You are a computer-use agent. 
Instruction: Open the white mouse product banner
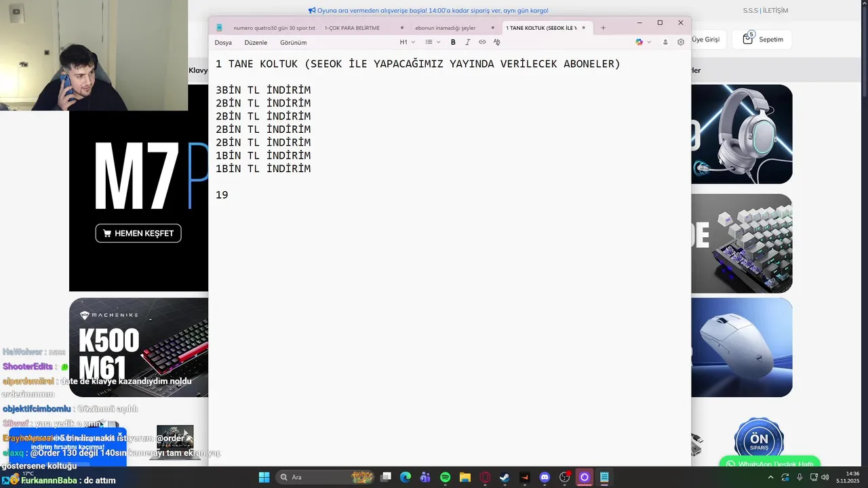click(x=741, y=348)
